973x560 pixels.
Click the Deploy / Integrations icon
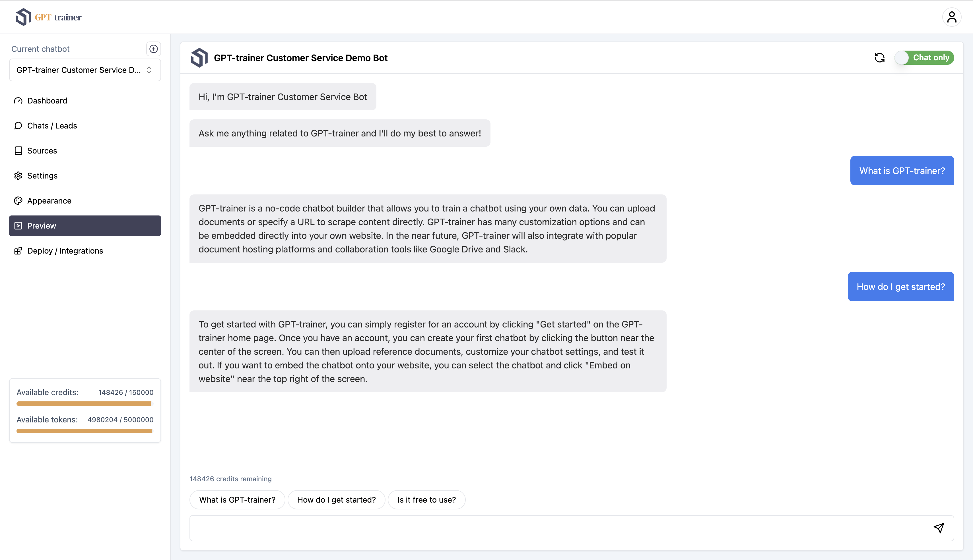pyautogui.click(x=18, y=250)
